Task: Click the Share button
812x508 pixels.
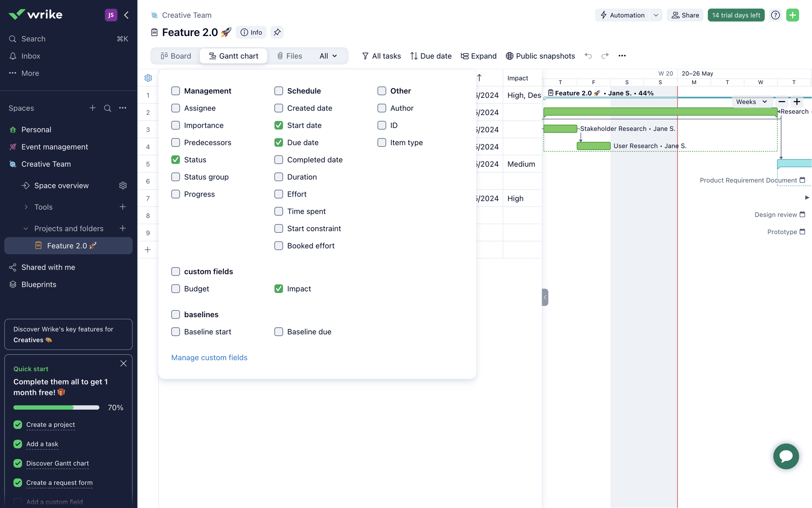Action: click(x=685, y=15)
